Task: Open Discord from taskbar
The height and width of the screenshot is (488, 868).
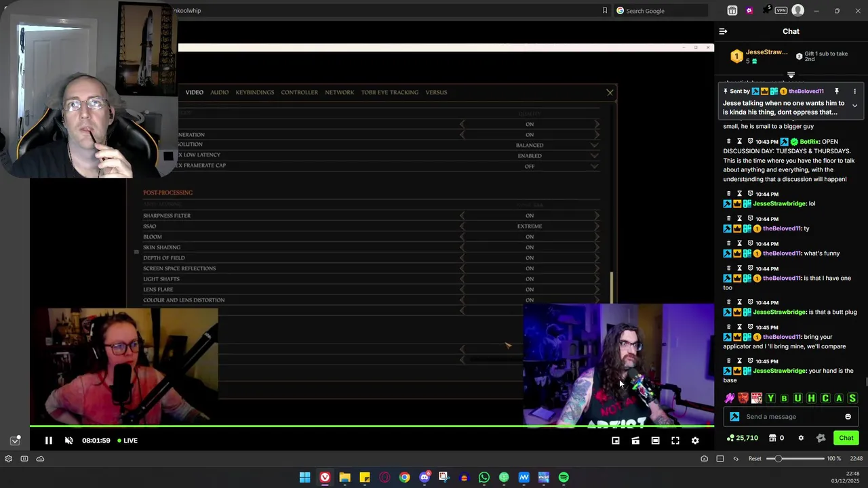Action: pos(425,477)
